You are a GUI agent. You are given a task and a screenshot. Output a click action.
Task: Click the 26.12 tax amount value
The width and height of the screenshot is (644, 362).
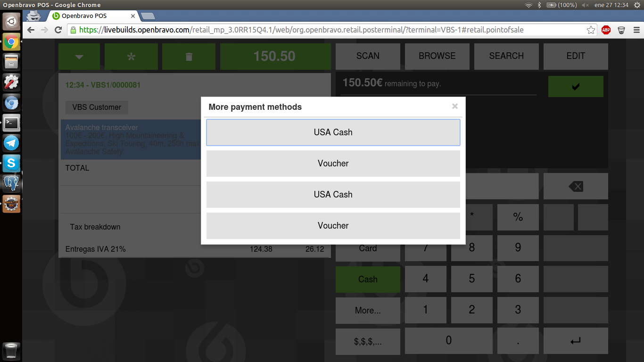(315, 249)
